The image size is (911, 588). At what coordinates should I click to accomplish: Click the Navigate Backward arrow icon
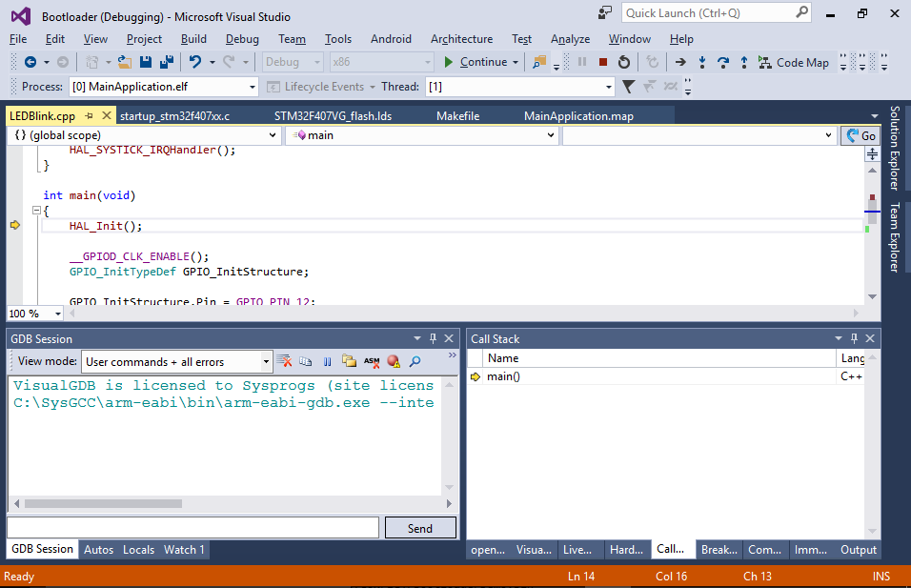click(x=30, y=62)
